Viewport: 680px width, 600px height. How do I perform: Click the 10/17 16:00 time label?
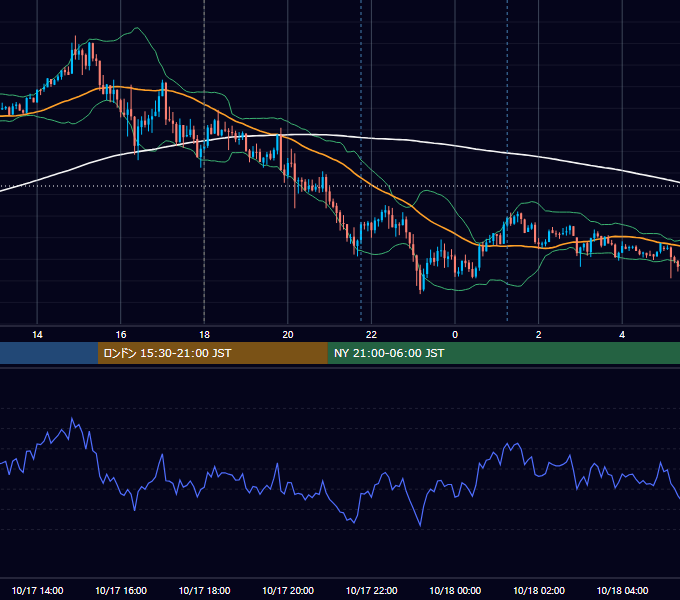pos(121,590)
